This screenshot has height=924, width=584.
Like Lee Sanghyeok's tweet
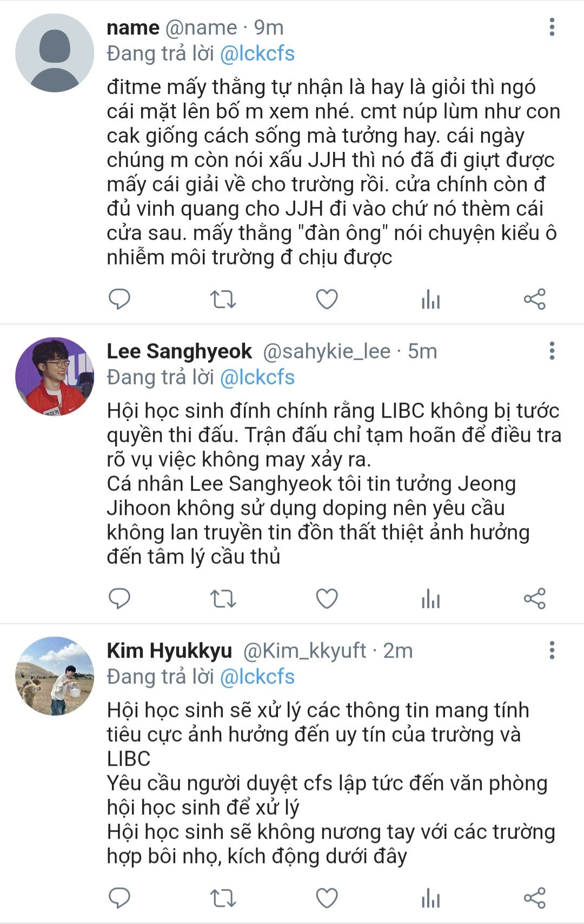327,599
